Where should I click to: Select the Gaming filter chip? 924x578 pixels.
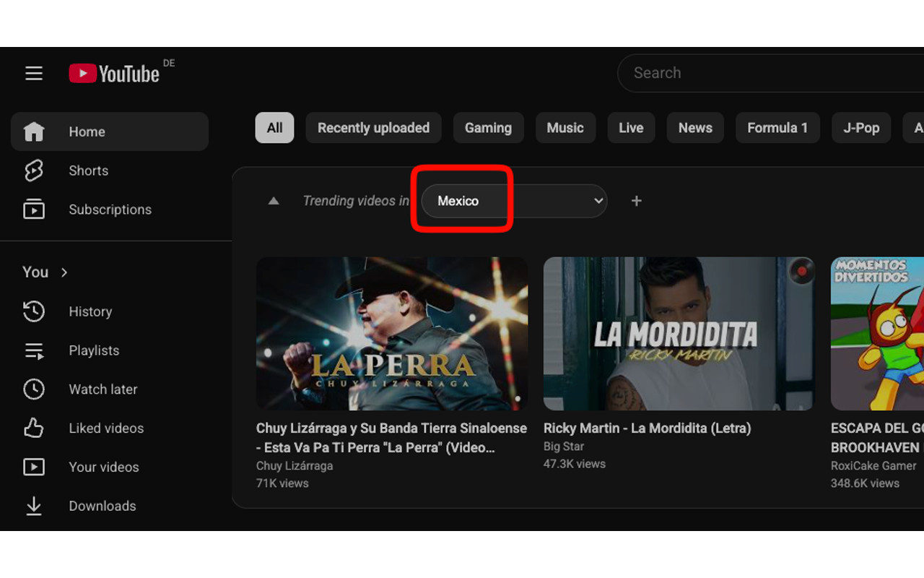[488, 128]
